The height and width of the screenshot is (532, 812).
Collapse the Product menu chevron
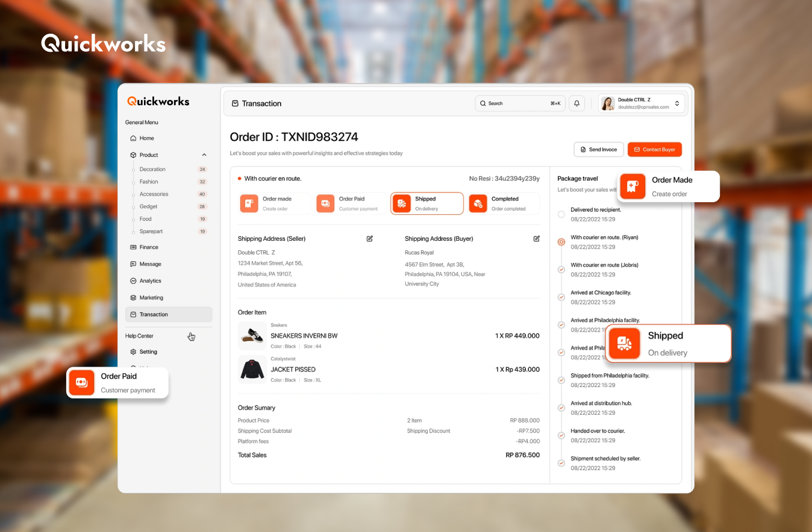click(204, 155)
